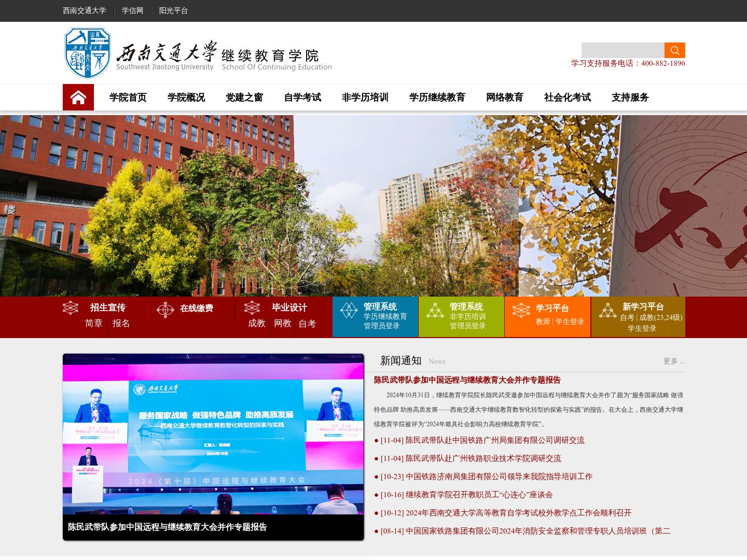This screenshot has width=747, height=560.
Task: Click the campus banner image
Action: click(x=374, y=206)
